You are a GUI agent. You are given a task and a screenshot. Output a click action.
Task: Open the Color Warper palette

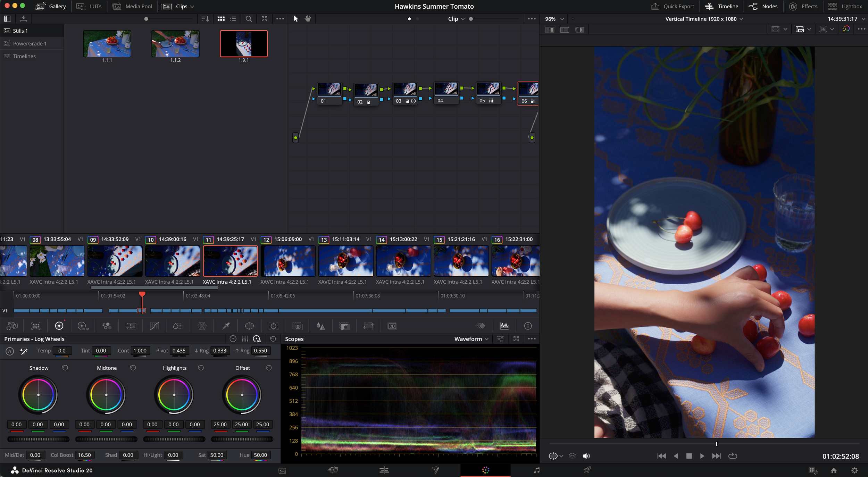pyautogui.click(x=202, y=326)
